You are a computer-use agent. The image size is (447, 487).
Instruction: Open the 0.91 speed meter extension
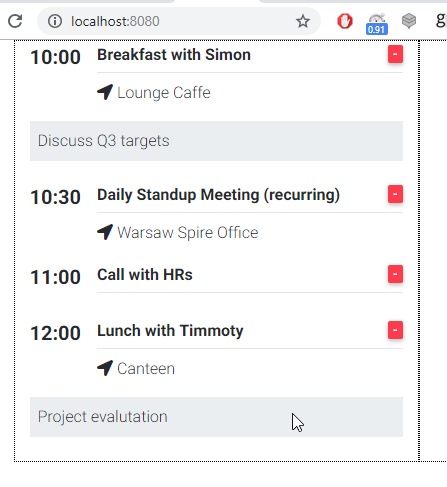pyautogui.click(x=377, y=24)
